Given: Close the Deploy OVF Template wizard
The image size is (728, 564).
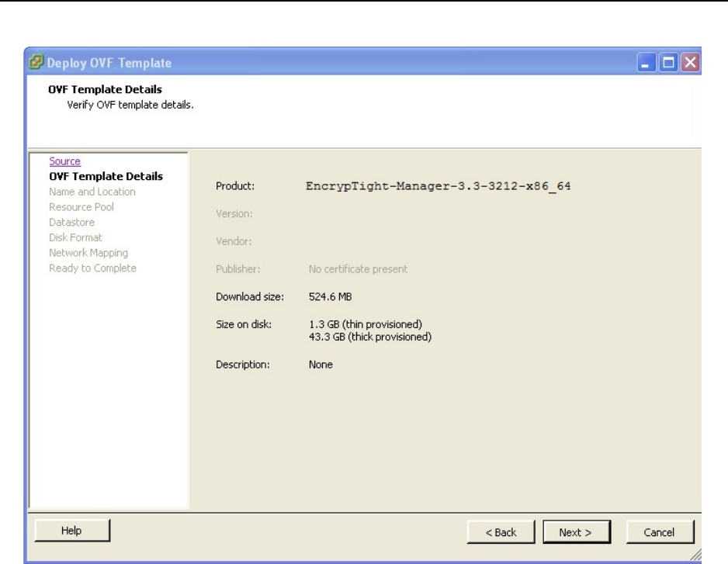Looking at the screenshot, I should (690, 63).
